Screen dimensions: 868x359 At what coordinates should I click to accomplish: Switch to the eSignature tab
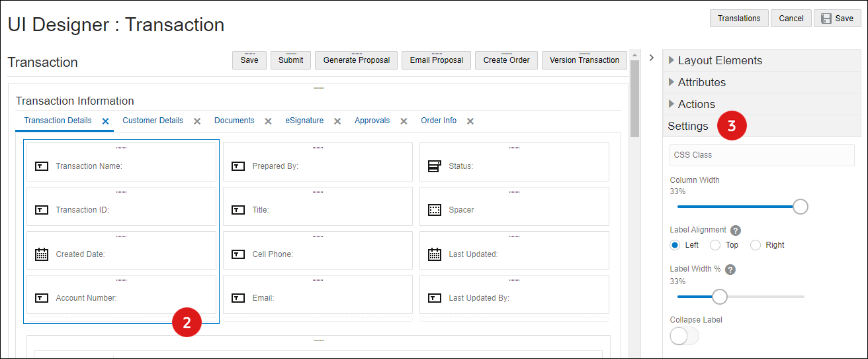pyautogui.click(x=304, y=121)
